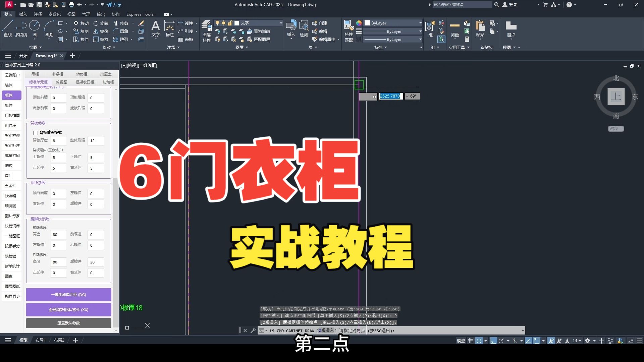Expand the 注释 panel
This screenshot has width=644, height=362.
[x=173, y=47]
